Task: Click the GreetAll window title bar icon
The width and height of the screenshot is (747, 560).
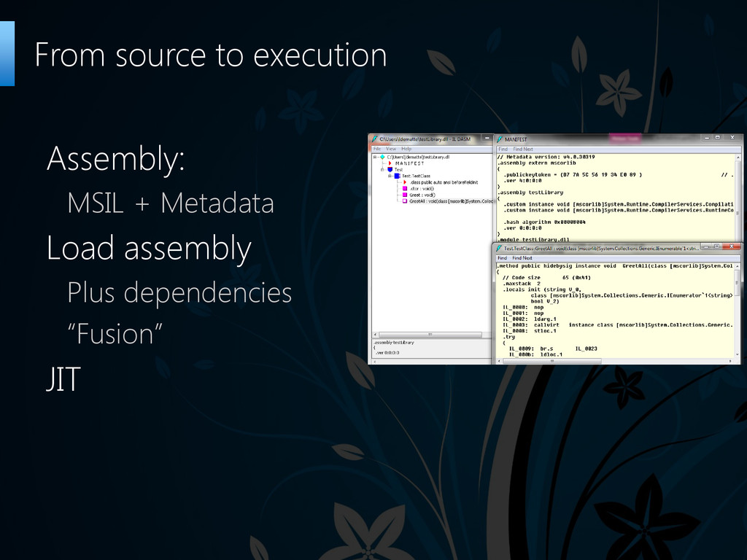Action: [x=499, y=248]
